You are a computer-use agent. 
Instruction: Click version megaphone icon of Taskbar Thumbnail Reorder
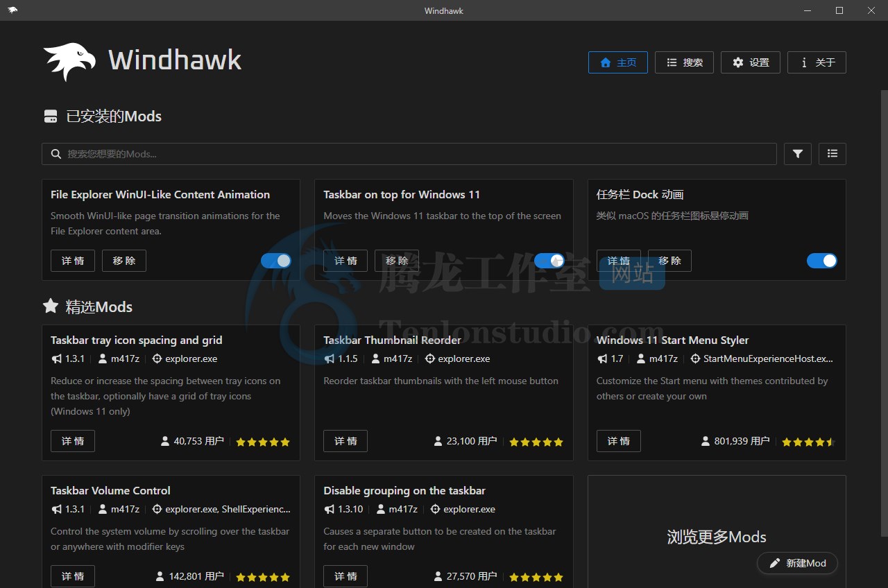click(330, 358)
